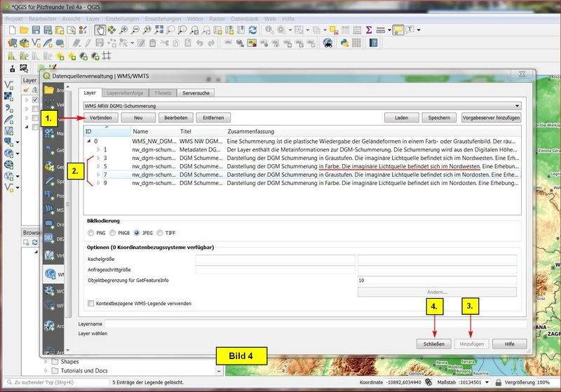Image resolution: width=561 pixels, height=392 pixels.
Task: Open the Python Console icon
Action: 344,43
